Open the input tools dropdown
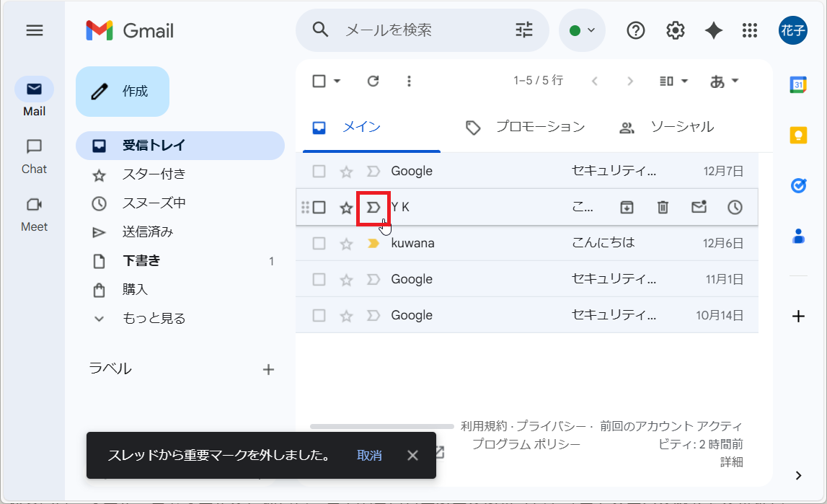This screenshot has height=504, width=827. coord(723,81)
